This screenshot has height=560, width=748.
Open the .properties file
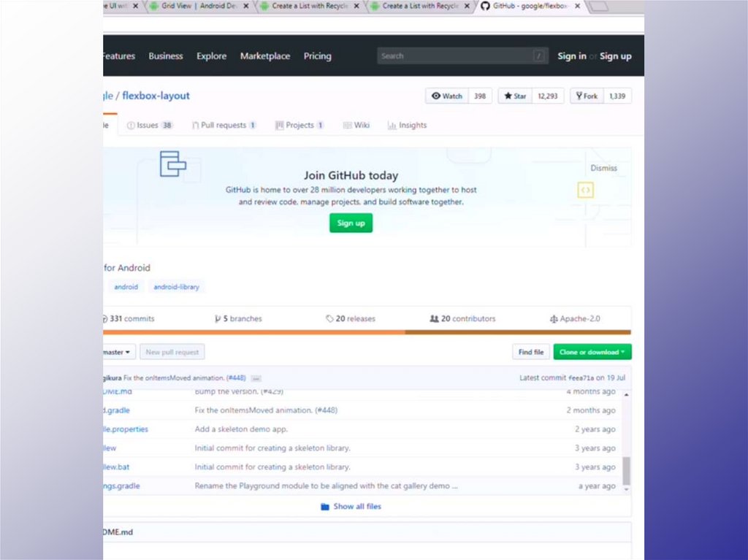click(126, 429)
